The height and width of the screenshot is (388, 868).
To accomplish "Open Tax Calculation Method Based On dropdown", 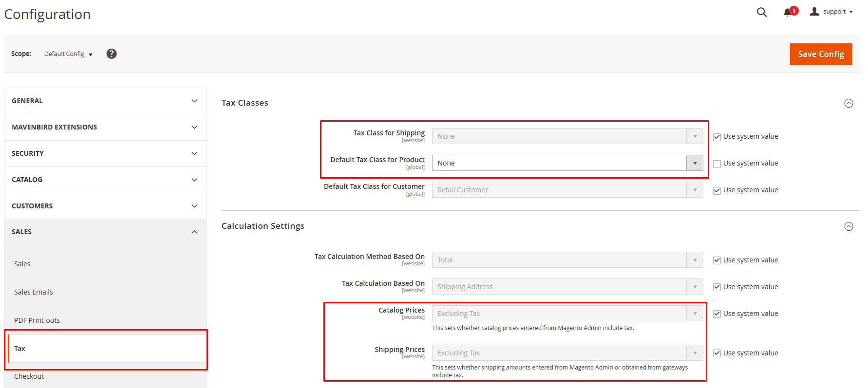I will coord(567,260).
